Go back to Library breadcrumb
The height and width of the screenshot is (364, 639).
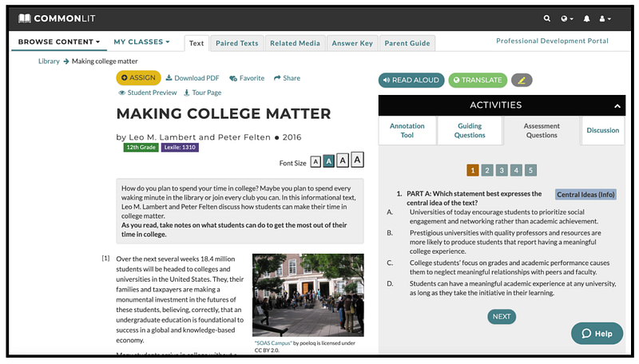49,61
